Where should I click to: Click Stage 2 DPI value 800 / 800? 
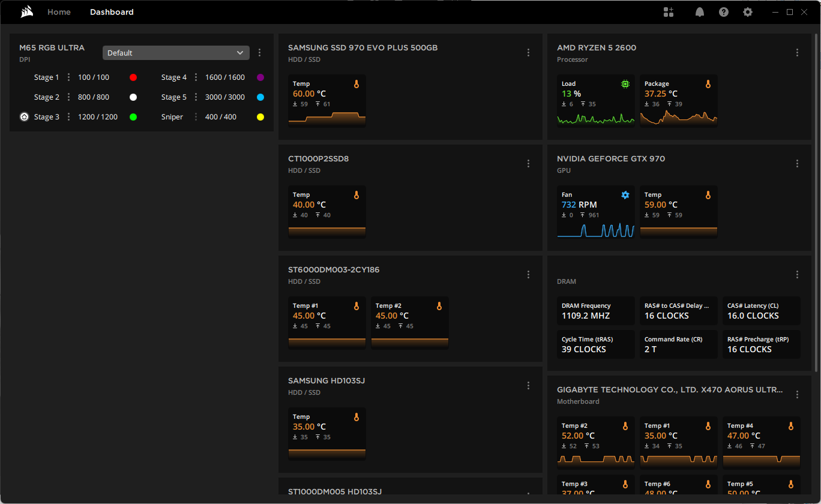point(94,97)
